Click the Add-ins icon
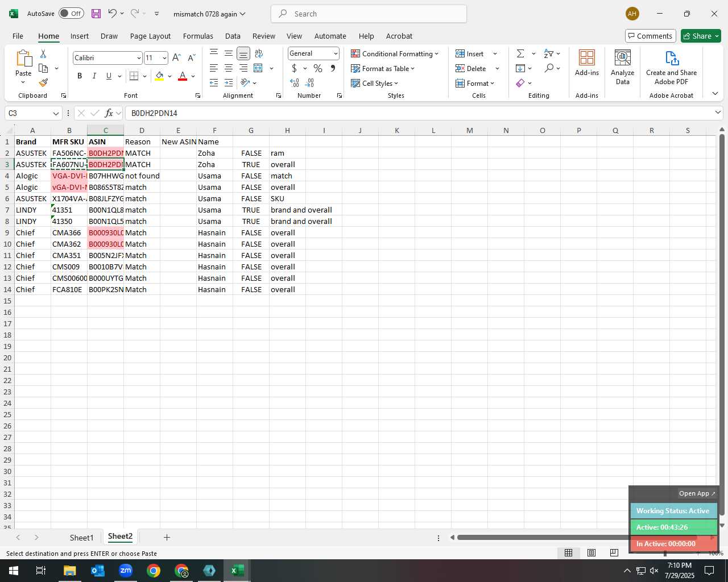Screen dimensions: 728x582 (587, 63)
